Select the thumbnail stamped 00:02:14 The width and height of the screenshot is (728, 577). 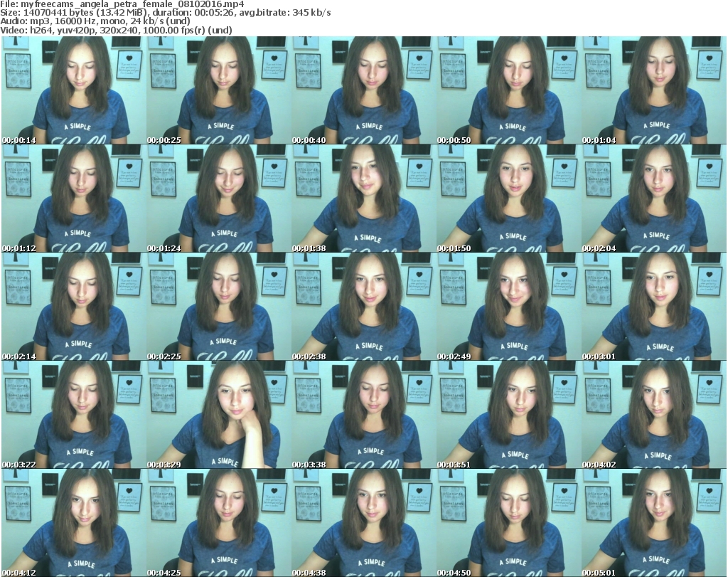click(74, 307)
